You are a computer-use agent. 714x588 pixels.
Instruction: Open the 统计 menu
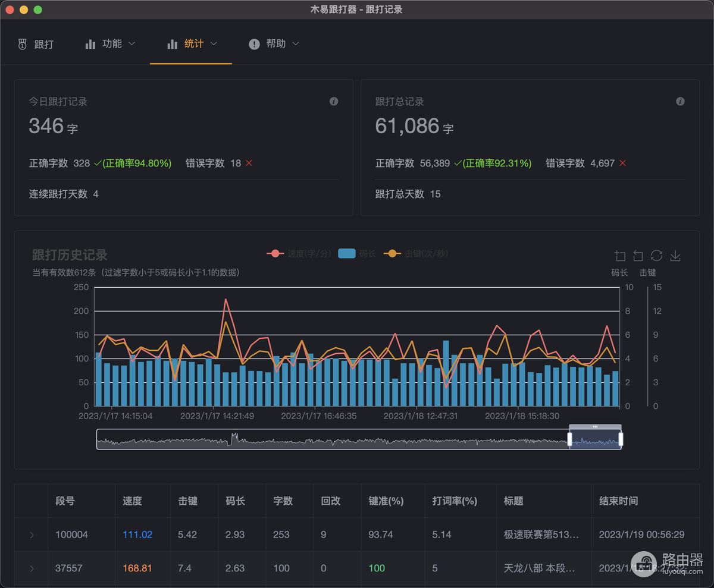(x=191, y=44)
